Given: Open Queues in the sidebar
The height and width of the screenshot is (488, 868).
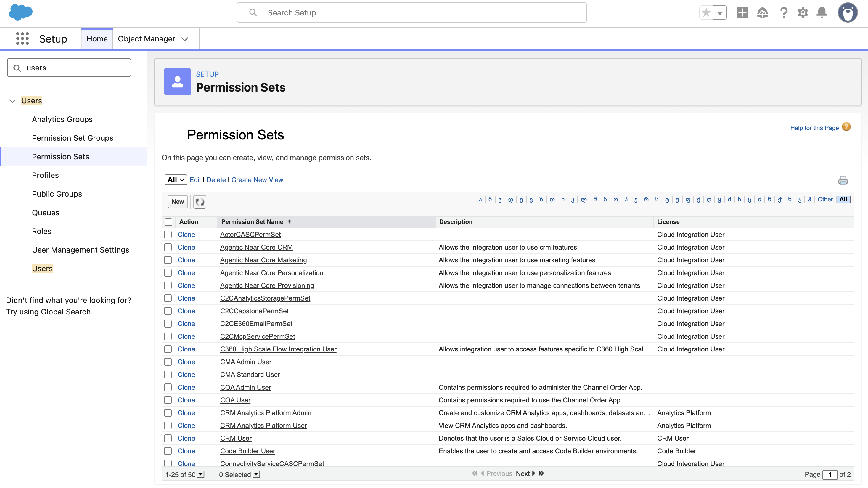Looking at the screenshot, I should [x=46, y=213].
